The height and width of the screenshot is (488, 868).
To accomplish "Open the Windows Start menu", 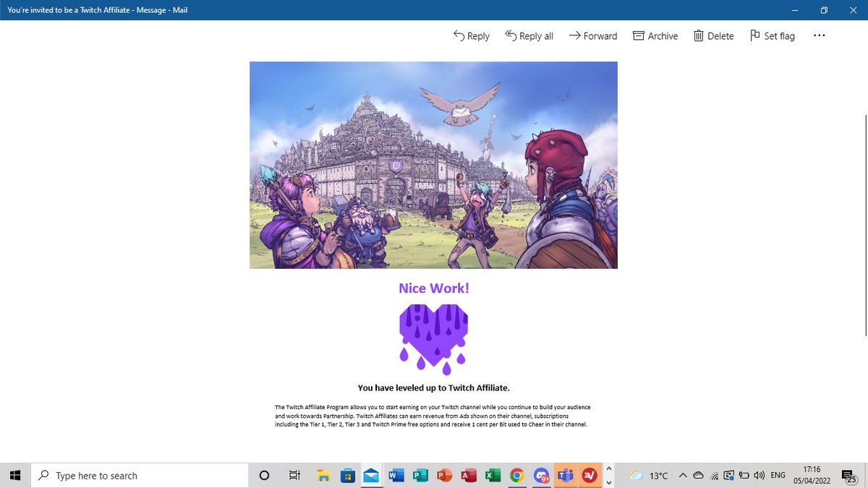I will pos(15,476).
